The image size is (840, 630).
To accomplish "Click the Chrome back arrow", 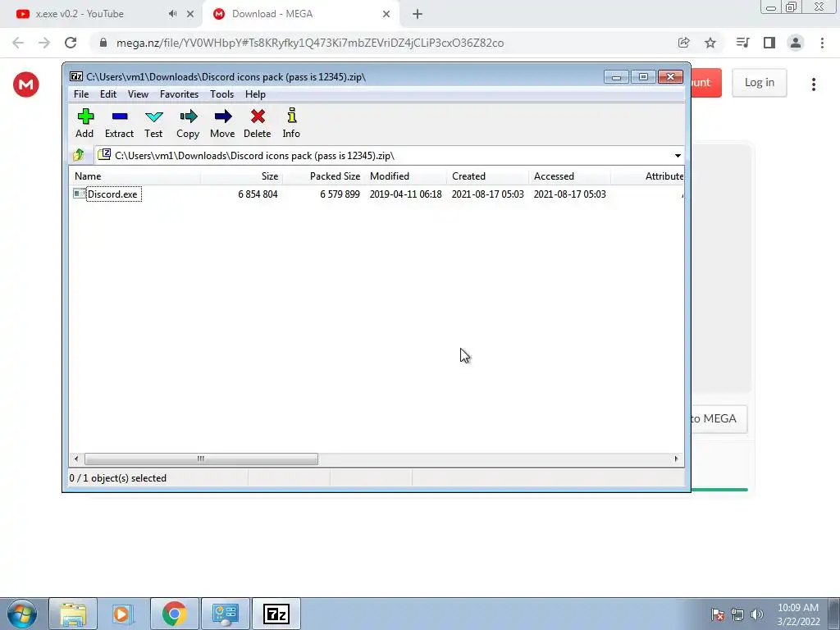I will click(x=18, y=43).
